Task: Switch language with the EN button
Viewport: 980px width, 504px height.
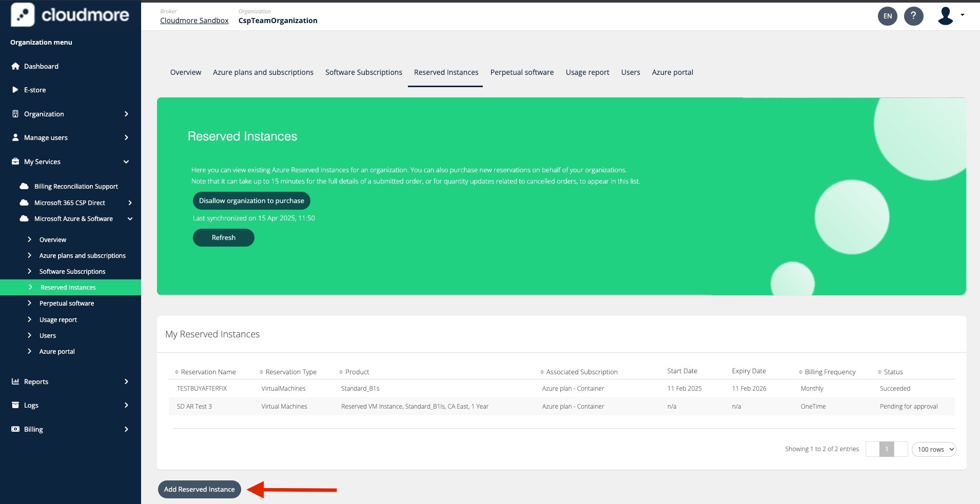Action: (x=887, y=16)
